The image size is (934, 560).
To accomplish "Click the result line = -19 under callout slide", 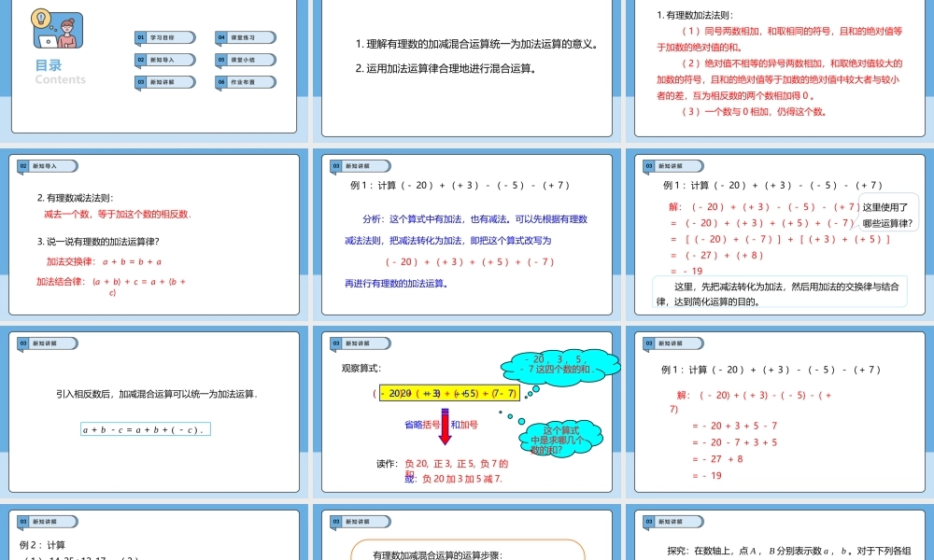I will click(x=686, y=271).
